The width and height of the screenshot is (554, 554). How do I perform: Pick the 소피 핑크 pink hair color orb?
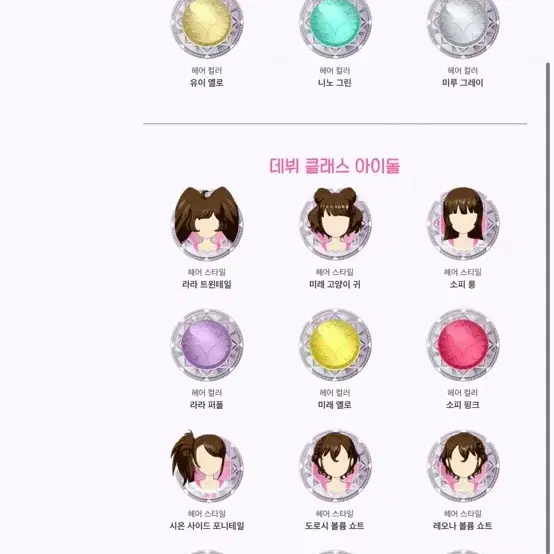pos(463,345)
